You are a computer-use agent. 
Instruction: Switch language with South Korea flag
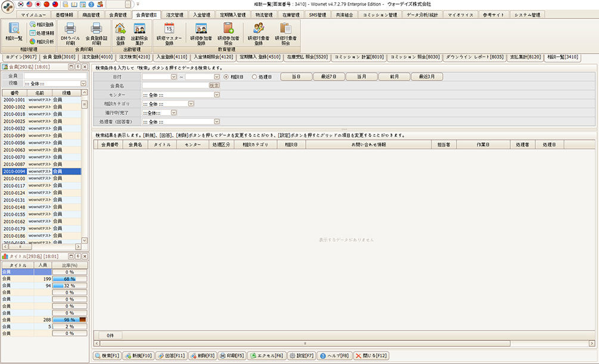click(x=21, y=4)
